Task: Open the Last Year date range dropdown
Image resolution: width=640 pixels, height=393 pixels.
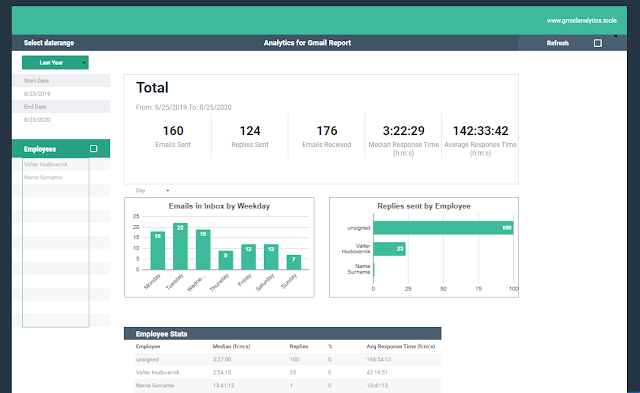Action: click(x=55, y=62)
